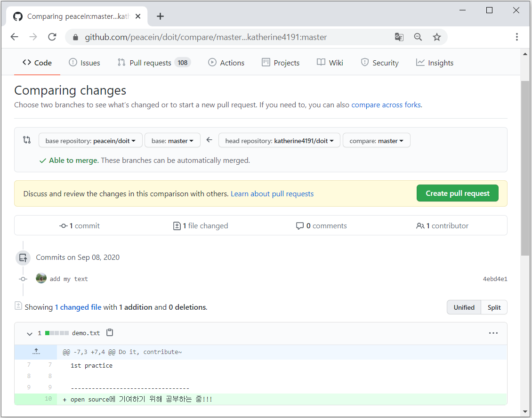
Task: Click the left arrow between base and head
Action: click(210, 140)
